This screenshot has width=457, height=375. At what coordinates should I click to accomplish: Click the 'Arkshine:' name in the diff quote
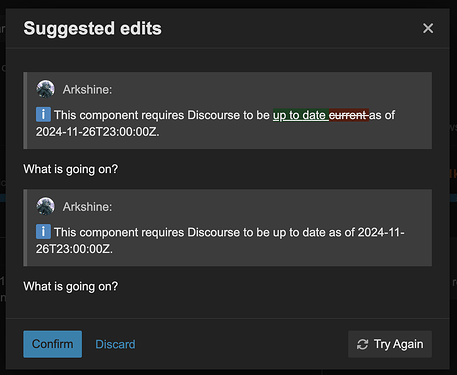(x=87, y=89)
